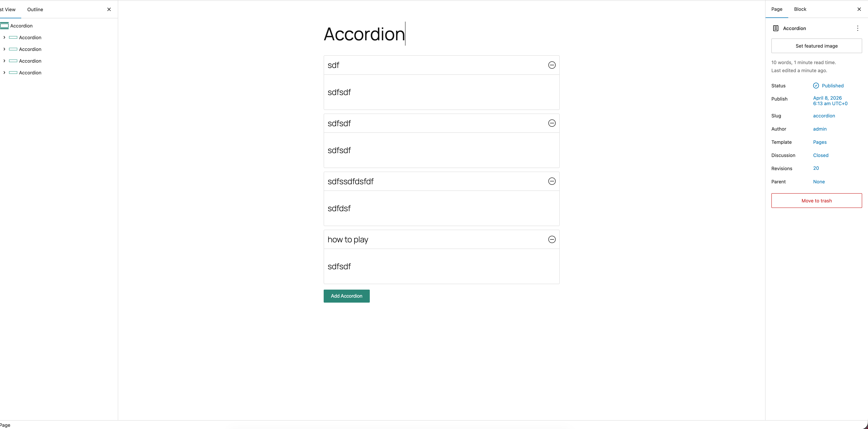Toggle the 'how to play' accordion minus icon
This screenshot has width=868, height=429.
[x=552, y=239]
